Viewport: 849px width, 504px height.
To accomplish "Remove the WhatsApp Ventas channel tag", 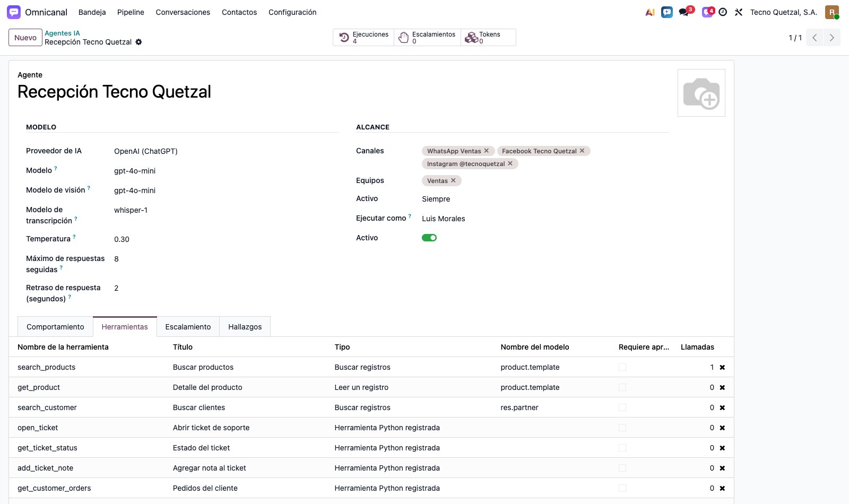I will pos(487,151).
